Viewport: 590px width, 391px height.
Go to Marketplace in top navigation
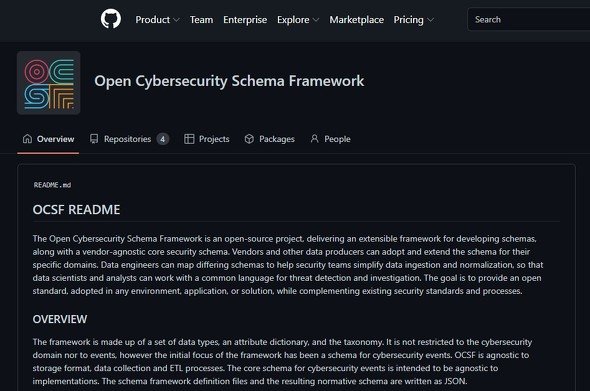click(357, 20)
